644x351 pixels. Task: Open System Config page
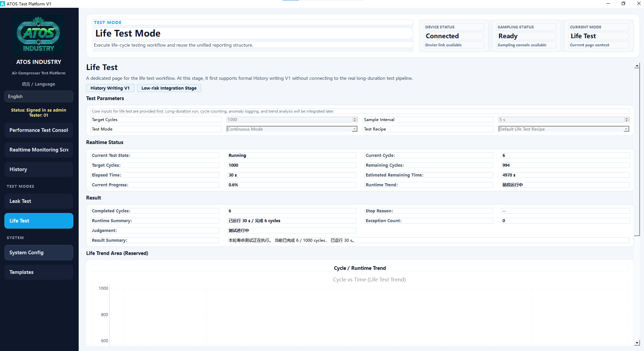click(39, 253)
